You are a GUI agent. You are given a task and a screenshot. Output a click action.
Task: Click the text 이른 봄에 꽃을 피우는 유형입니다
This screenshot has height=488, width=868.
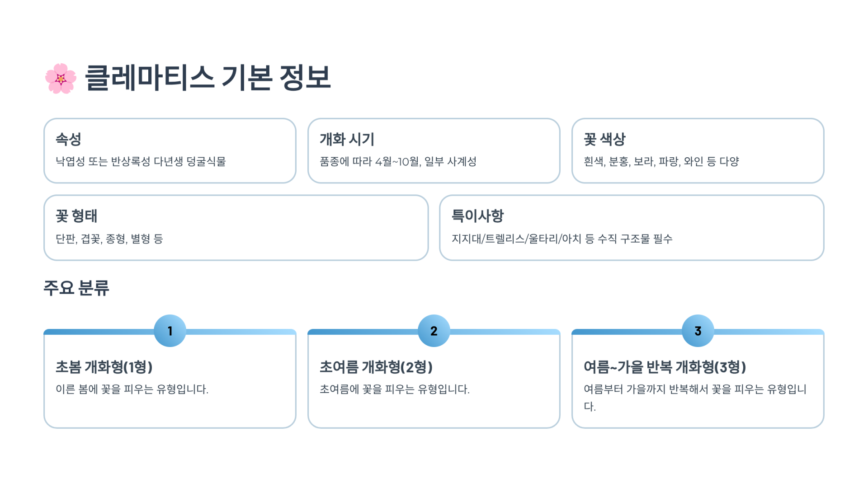pyautogui.click(x=132, y=389)
